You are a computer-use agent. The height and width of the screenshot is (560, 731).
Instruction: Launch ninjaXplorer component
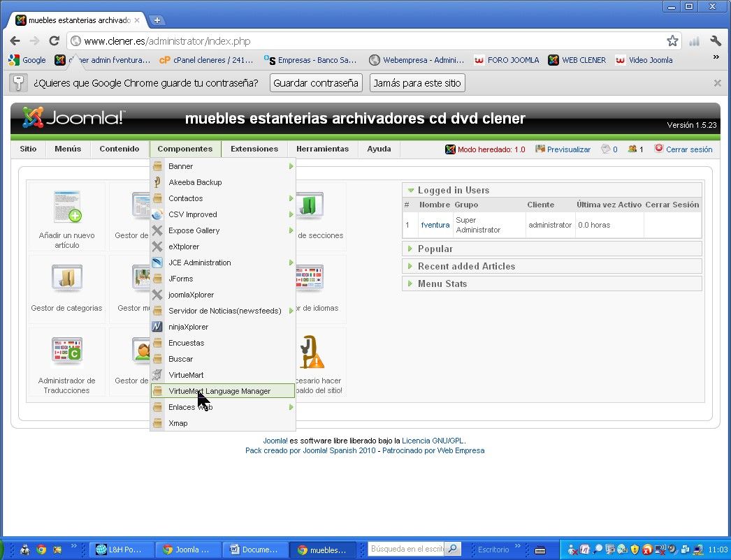(x=223, y=327)
